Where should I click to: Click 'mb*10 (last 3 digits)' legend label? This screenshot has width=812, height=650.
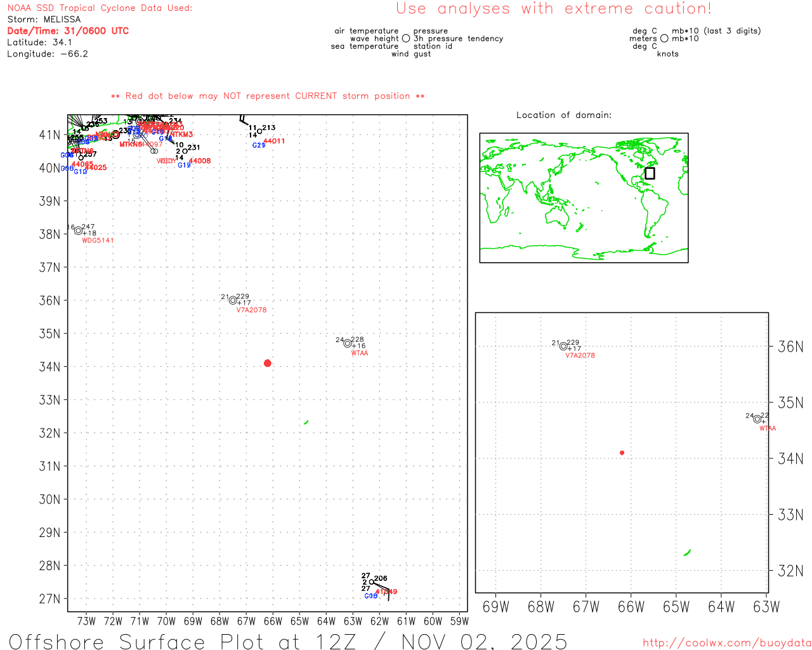716,31
